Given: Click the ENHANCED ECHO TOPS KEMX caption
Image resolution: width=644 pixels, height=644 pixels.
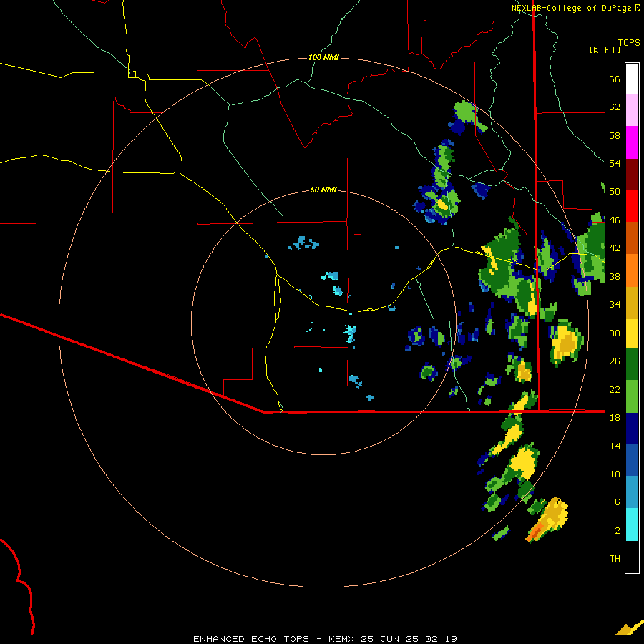Looking at the screenshot, I should point(325,639).
